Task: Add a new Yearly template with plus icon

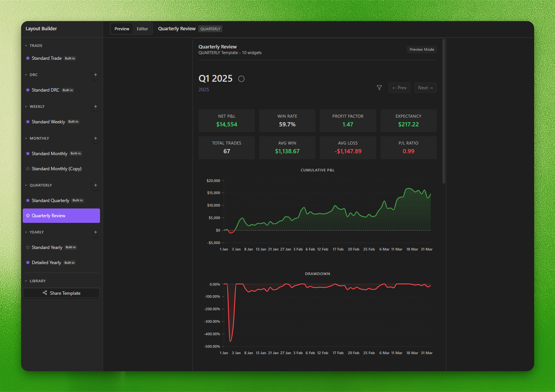Action: [x=95, y=232]
